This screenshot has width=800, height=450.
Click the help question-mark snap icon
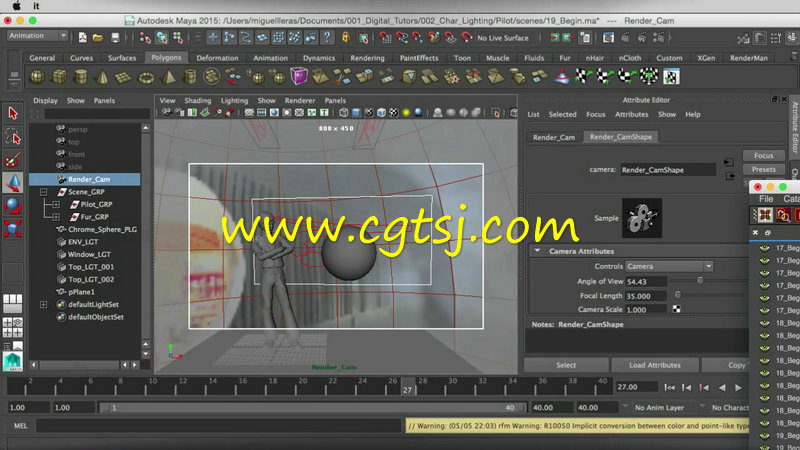coord(327,37)
